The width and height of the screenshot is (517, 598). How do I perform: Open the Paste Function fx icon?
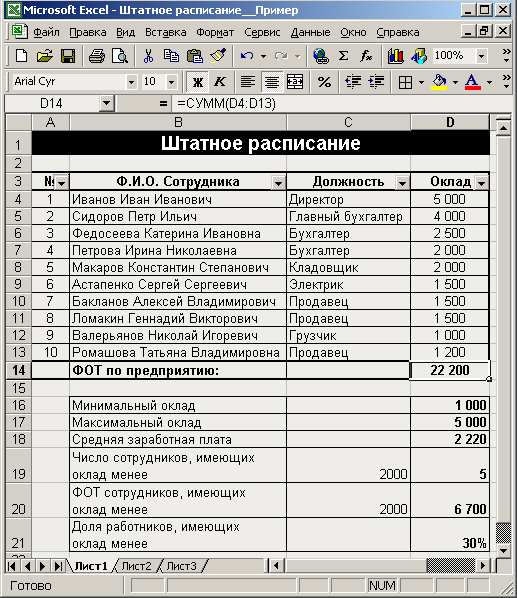366,56
